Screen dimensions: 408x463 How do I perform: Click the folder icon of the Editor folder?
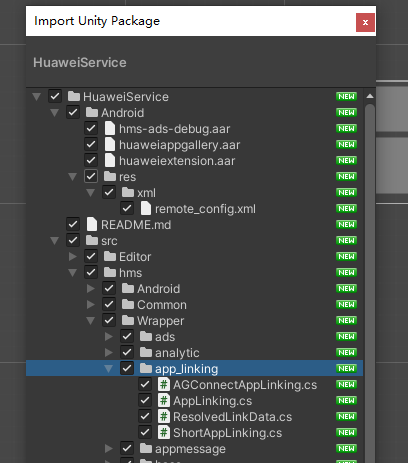[110, 257]
